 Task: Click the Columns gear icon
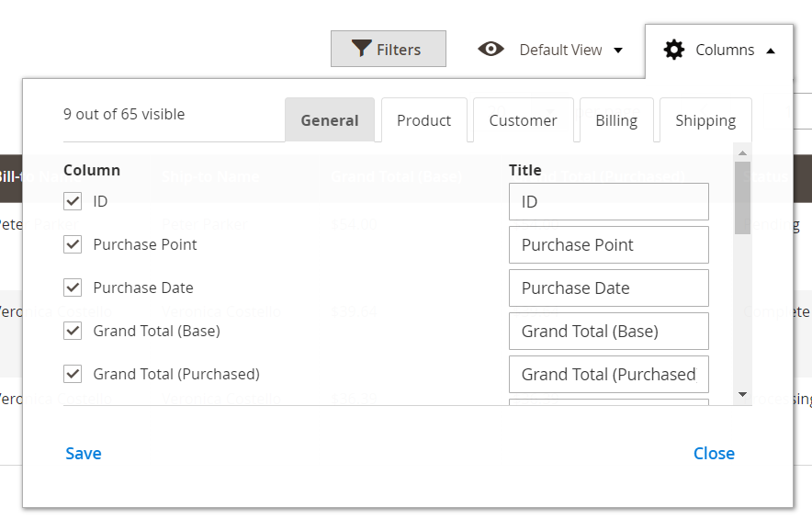(x=673, y=50)
